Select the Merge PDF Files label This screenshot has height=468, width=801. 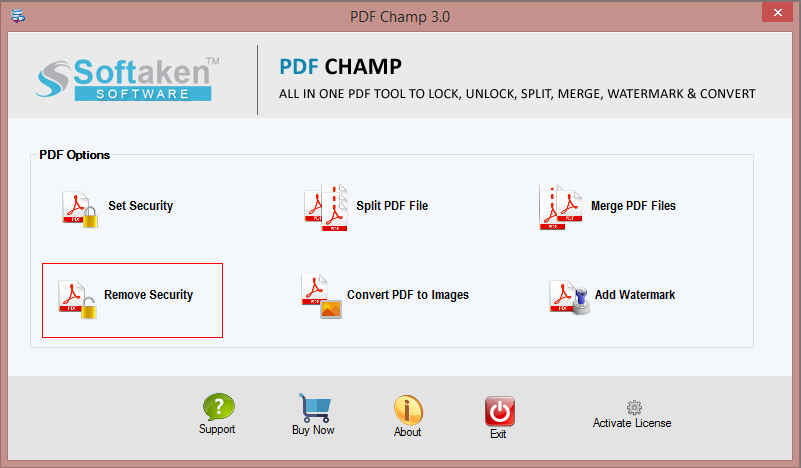click(633, 206)
